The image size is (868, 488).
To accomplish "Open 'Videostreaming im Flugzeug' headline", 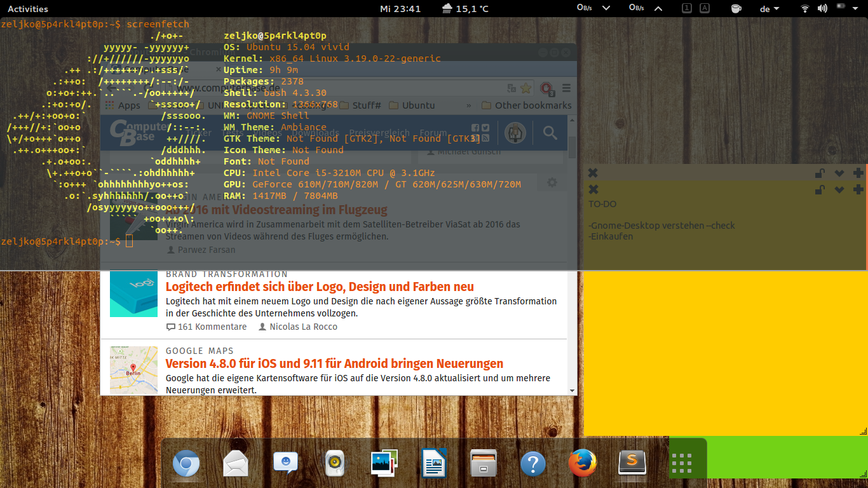I will point(276,210).
